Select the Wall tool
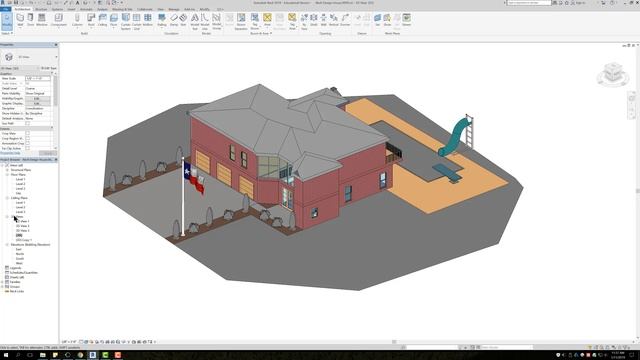The width and height of the screenshot is (640, 360). tap(20, 20)
